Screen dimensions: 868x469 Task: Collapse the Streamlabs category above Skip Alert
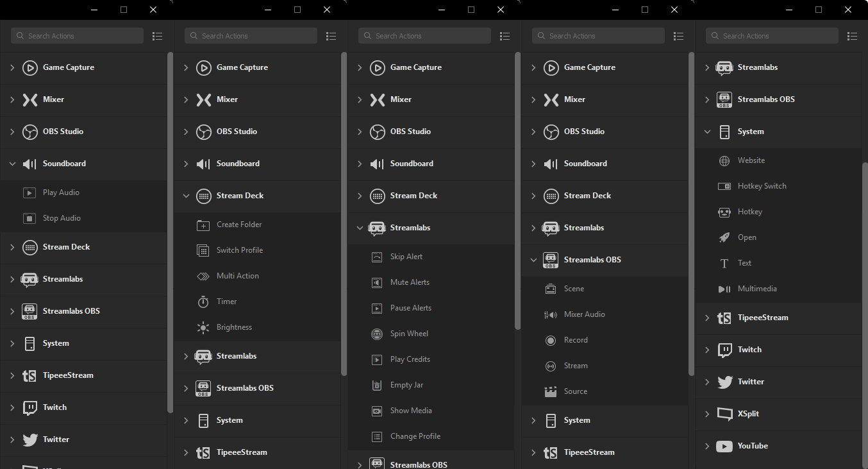360,228
